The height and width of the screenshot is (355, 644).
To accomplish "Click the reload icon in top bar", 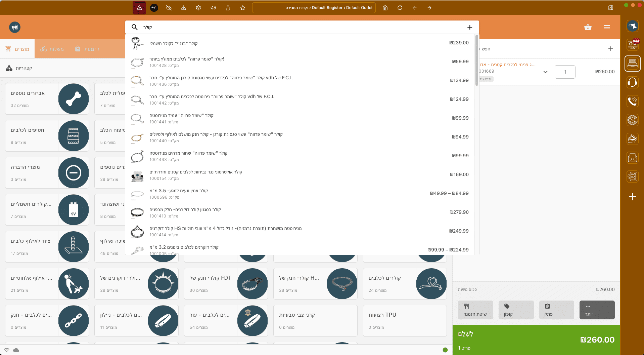I will click(400, 8).
